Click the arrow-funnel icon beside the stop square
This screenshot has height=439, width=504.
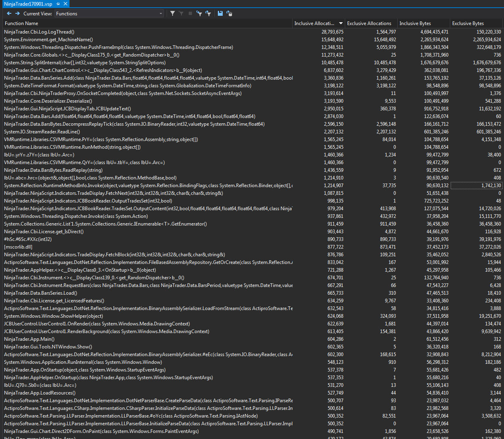pos(199,13)
